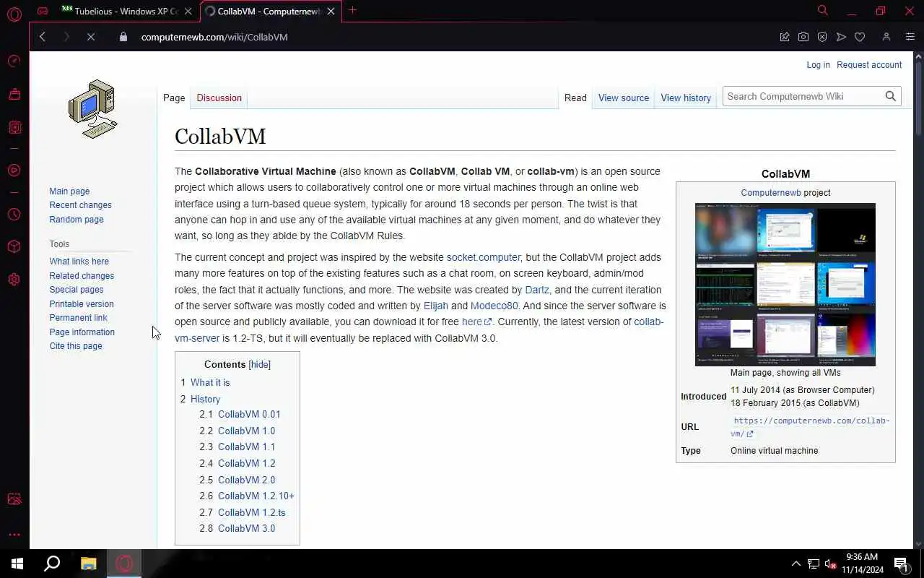Click the Request account link
The image size is (924, 578).
(x=869, y=65)
